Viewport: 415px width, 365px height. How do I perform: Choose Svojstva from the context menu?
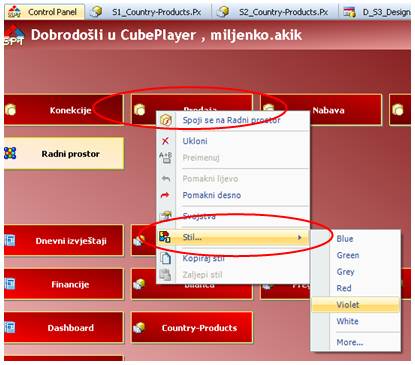[233, 216]
